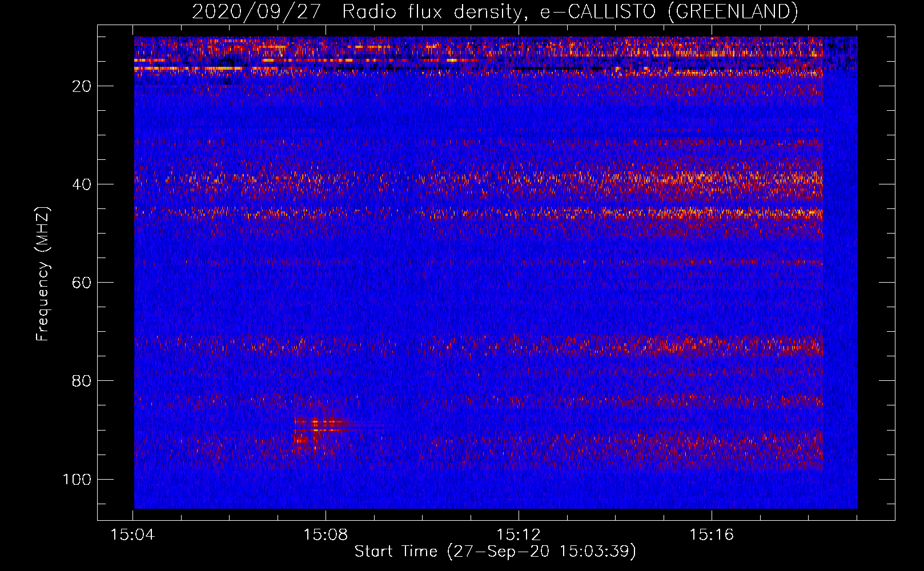Click the 'Start Time (27-Sep-20 15:03:39)' label

[x=495, y=552]
